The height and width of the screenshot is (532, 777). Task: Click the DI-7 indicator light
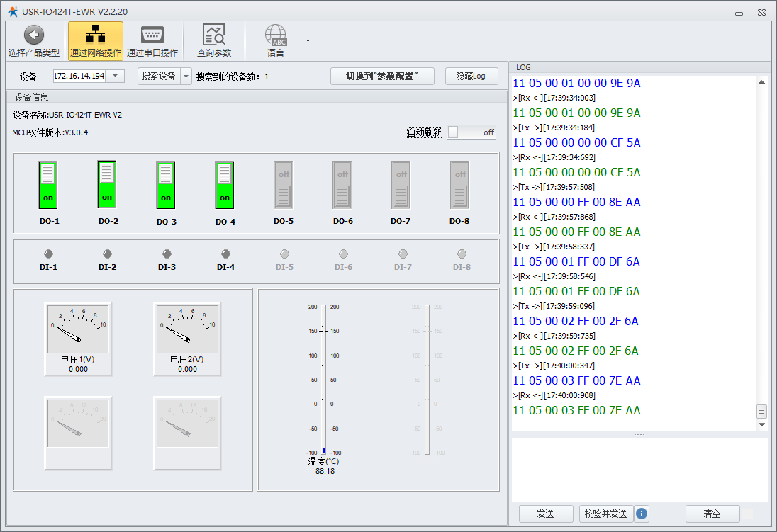(403, 254)
